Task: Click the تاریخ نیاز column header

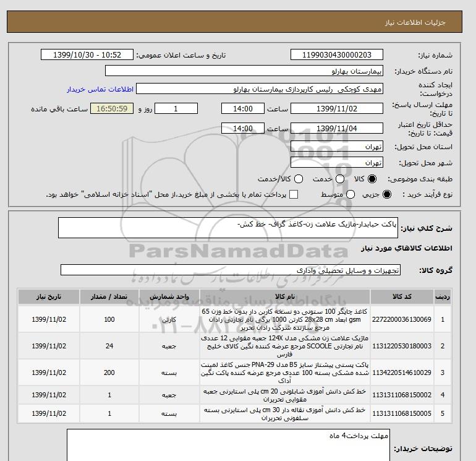Action: click(x=49, y=296)
